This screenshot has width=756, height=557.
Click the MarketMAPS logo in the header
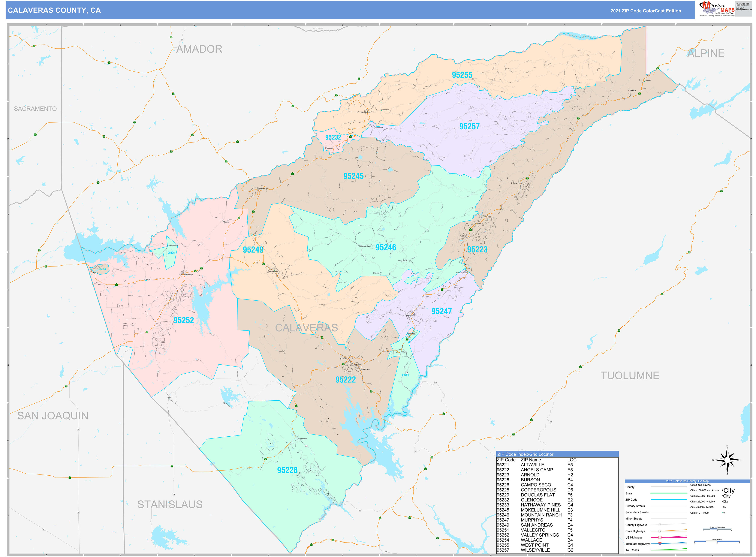coord(717,9)
